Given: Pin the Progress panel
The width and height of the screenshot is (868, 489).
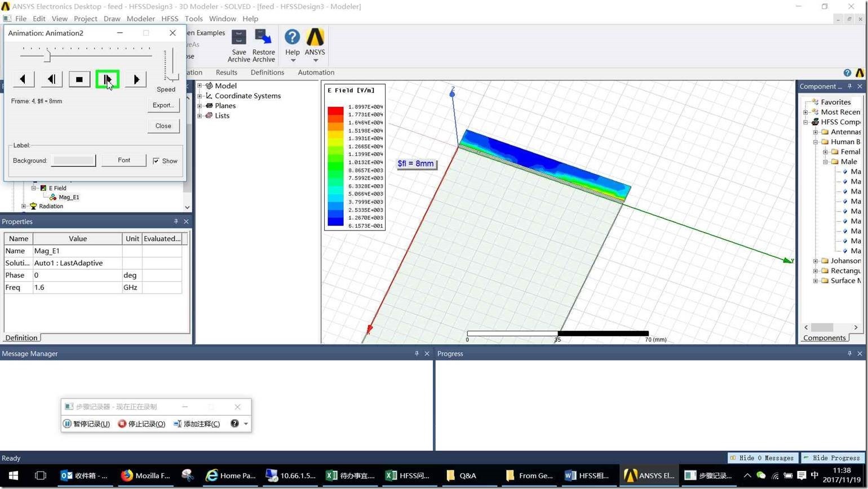Looking at the screenshot, I should click(849, 354).
